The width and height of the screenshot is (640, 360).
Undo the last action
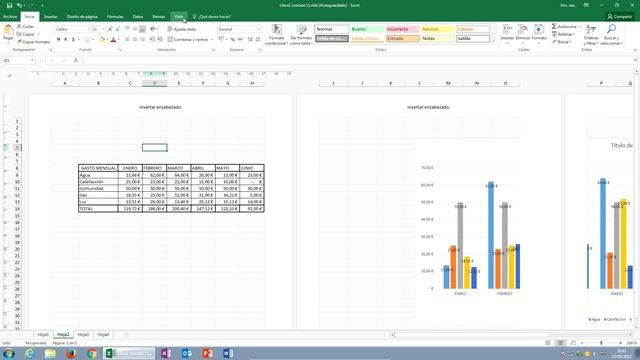19,5
